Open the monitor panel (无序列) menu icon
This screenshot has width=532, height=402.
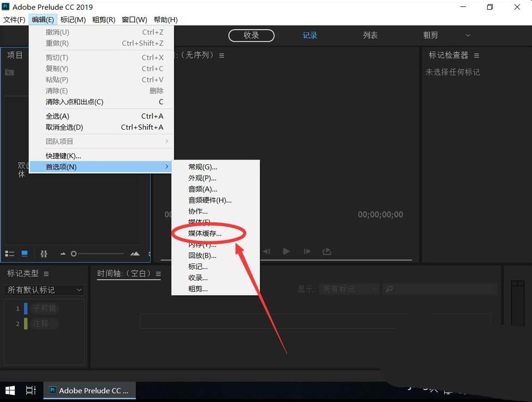point(221,55)
